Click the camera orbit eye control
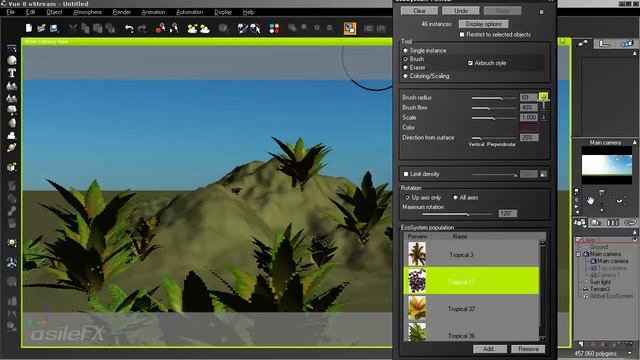 point(619,200)
